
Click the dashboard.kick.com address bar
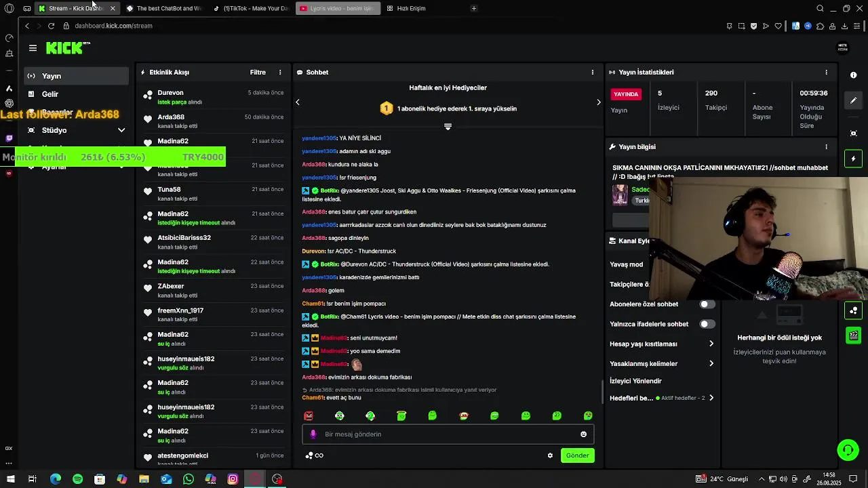tap(114, 26)
